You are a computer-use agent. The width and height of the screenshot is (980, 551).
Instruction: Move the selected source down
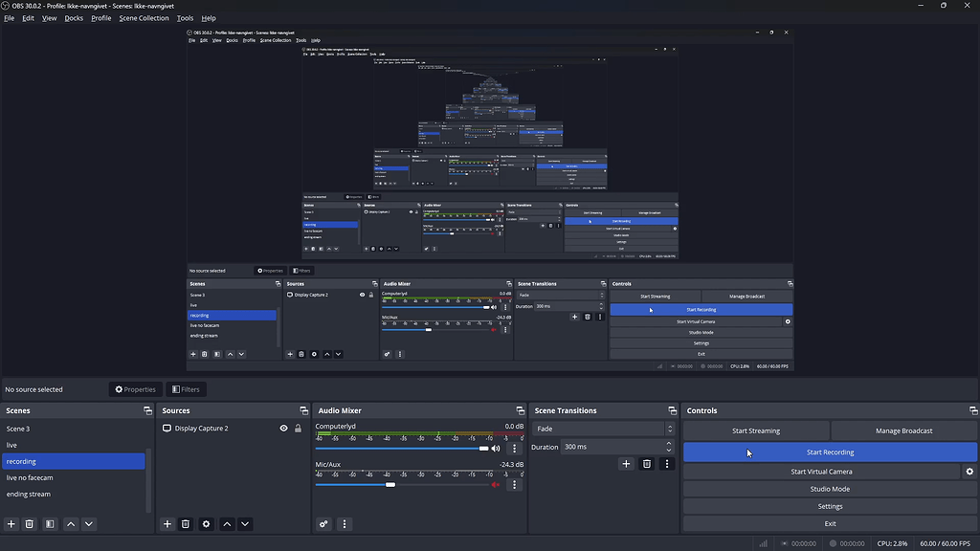pos(245,524)
